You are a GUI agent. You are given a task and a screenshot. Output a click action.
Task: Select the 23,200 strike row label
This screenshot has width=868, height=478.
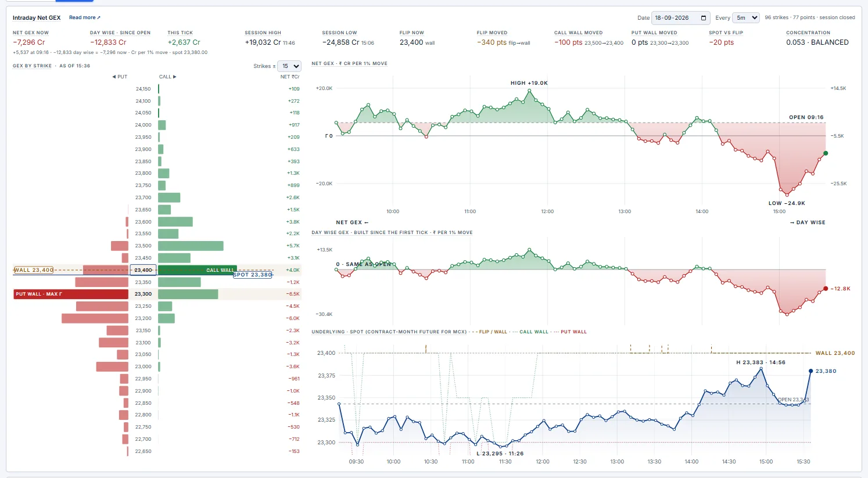point(143,318)
